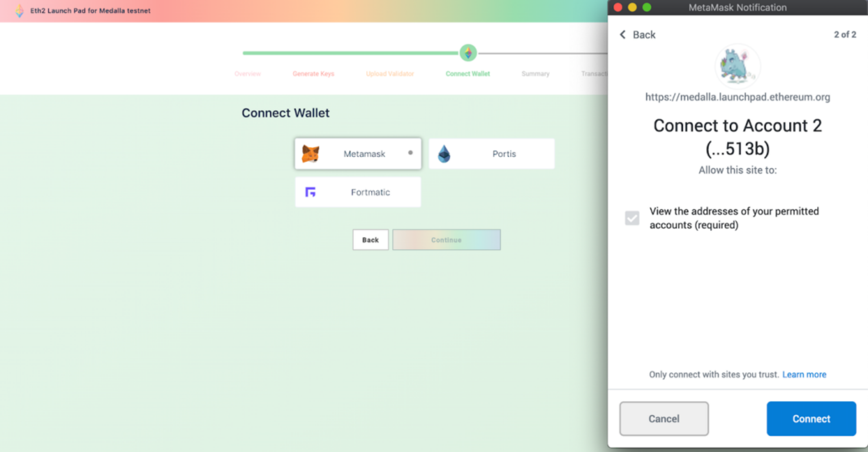The image size is (868, 452).
Task: Click the blue Connect button
Action: pyautogui.click(x=811, y=419)
